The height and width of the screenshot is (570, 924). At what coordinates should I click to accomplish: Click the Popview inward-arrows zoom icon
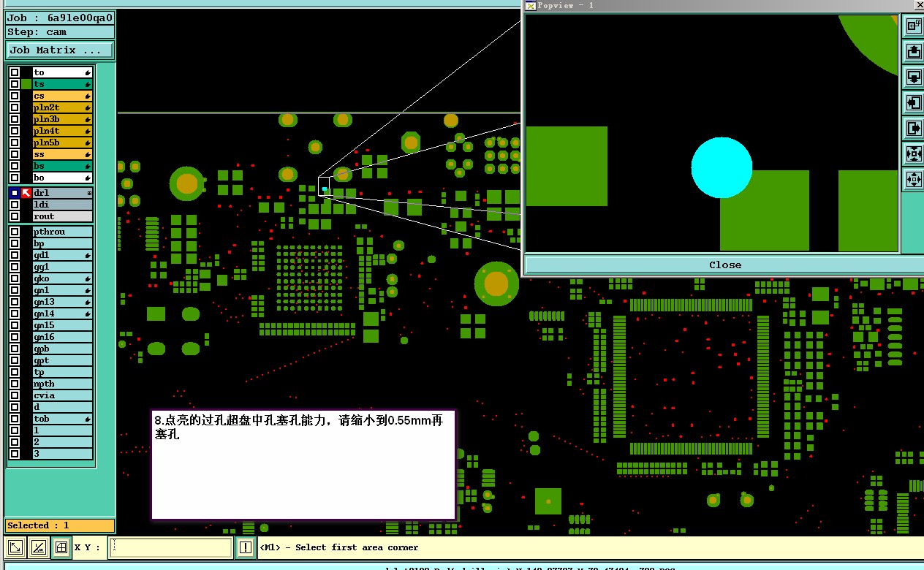pyautogui.click(x=914, y=154)
